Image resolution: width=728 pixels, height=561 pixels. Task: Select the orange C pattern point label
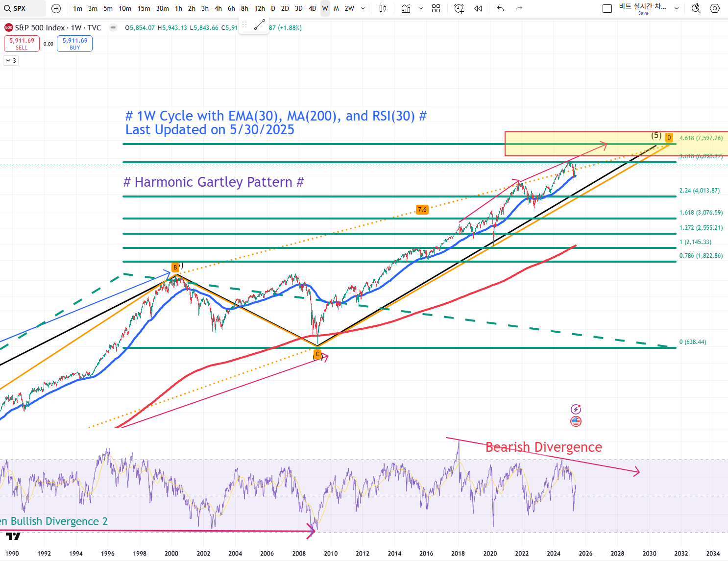(317, 354)
